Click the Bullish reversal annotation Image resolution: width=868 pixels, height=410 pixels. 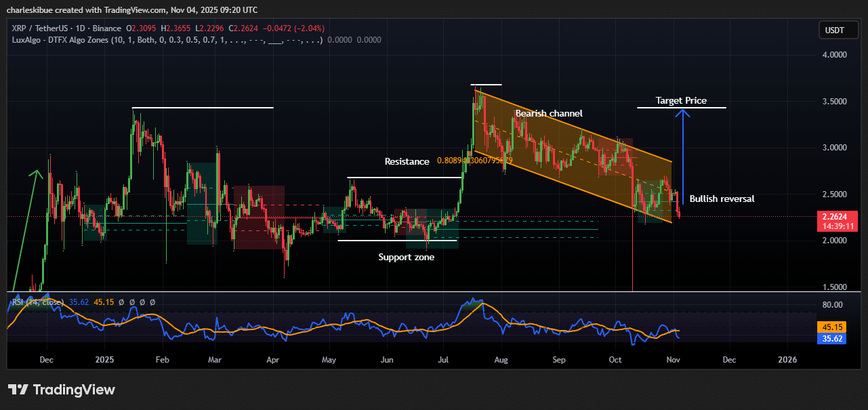coord(721,199)
